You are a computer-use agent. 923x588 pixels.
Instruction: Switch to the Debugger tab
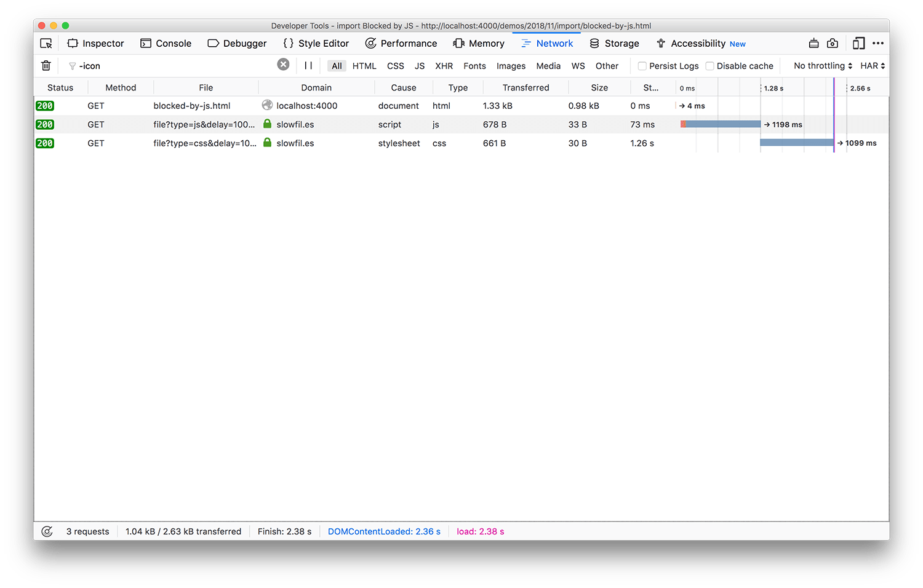[x=237, y=43]
